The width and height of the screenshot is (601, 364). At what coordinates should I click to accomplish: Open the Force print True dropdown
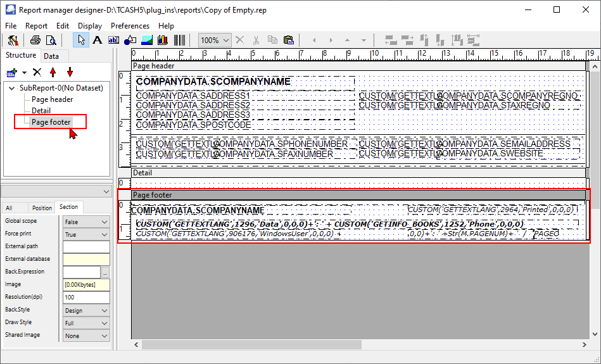(x=86, y=234)
